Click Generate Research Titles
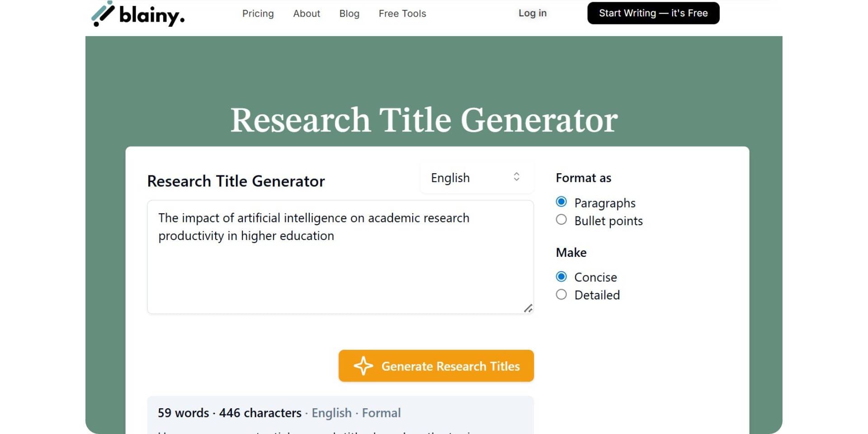868x434 pixels. [x=436, y=366]
